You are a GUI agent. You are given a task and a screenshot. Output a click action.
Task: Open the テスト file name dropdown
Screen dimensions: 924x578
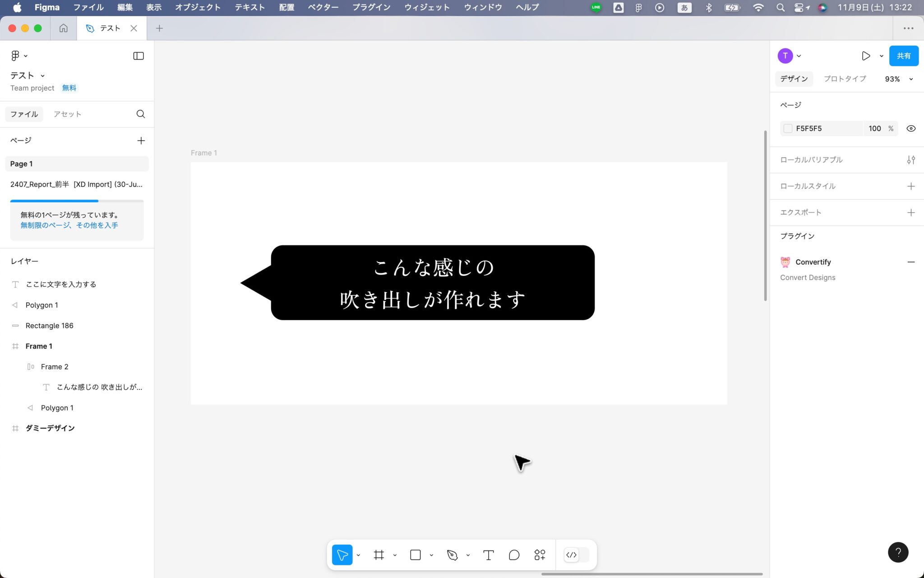[x=43, y=75]
